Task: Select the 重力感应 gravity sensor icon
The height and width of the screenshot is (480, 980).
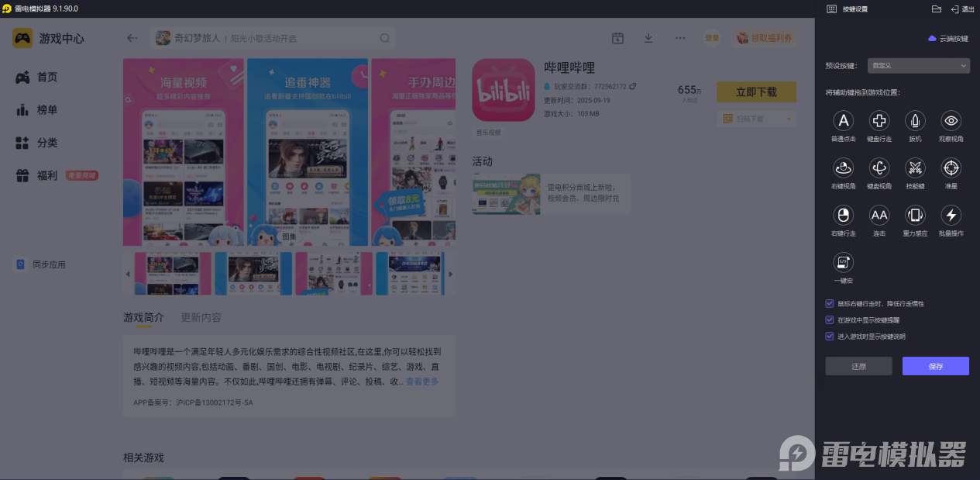Action: click(x=915, y=216)
